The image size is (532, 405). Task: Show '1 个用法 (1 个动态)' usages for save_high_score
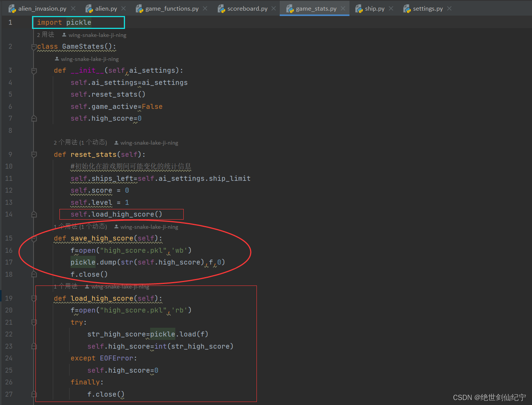(x=80, y=226)
